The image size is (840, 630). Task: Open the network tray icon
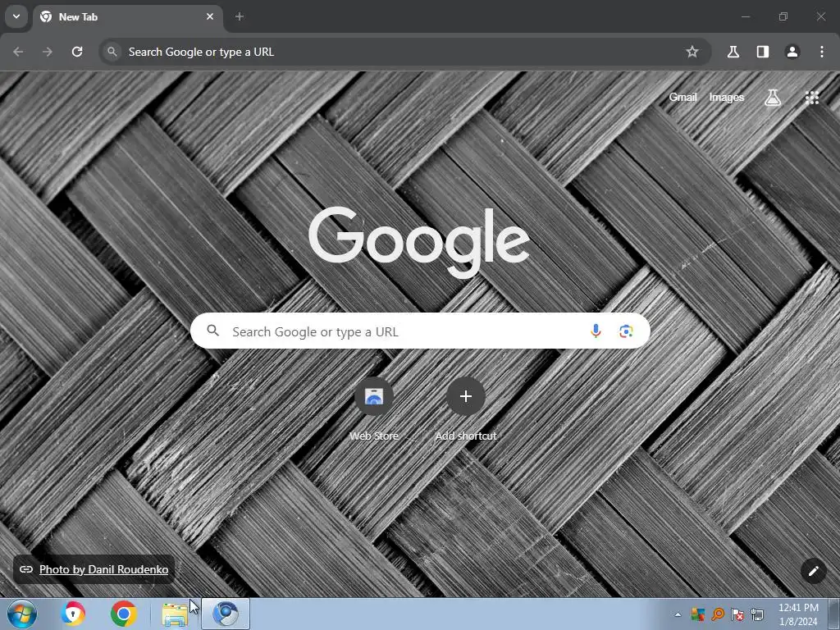[757, 614]
